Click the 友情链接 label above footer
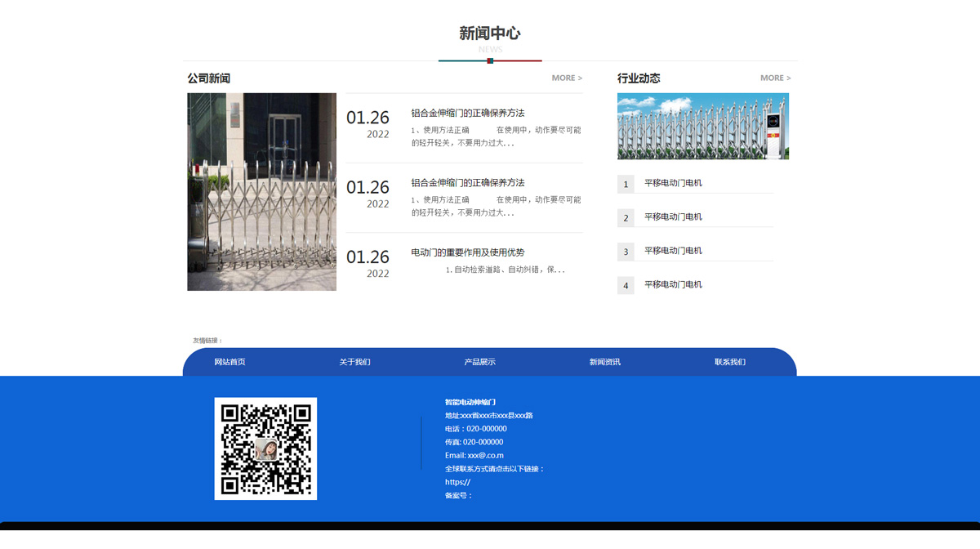This screenshot has height=549, width=980. pos(207,341)
